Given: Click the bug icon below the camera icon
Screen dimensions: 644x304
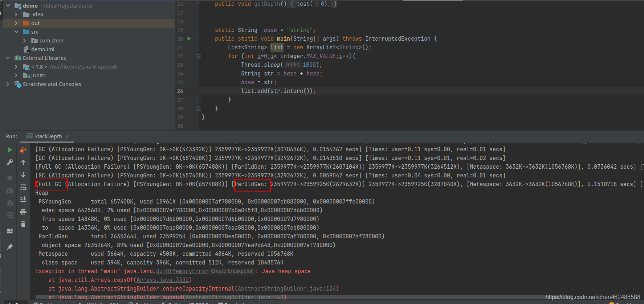Looking at the screenshot, I should coord(10,203).
